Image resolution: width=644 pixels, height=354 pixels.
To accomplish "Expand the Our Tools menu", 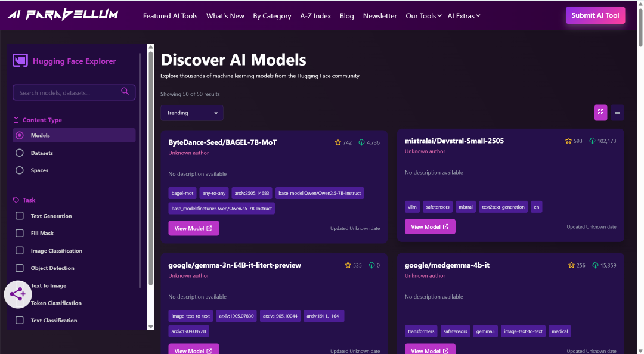I will pos(423,16).
